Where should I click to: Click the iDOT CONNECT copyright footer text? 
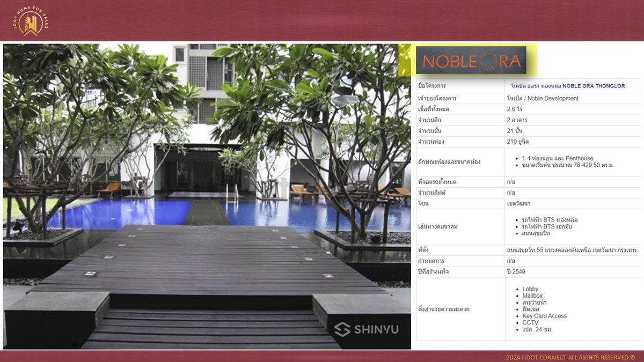point(570,357)
